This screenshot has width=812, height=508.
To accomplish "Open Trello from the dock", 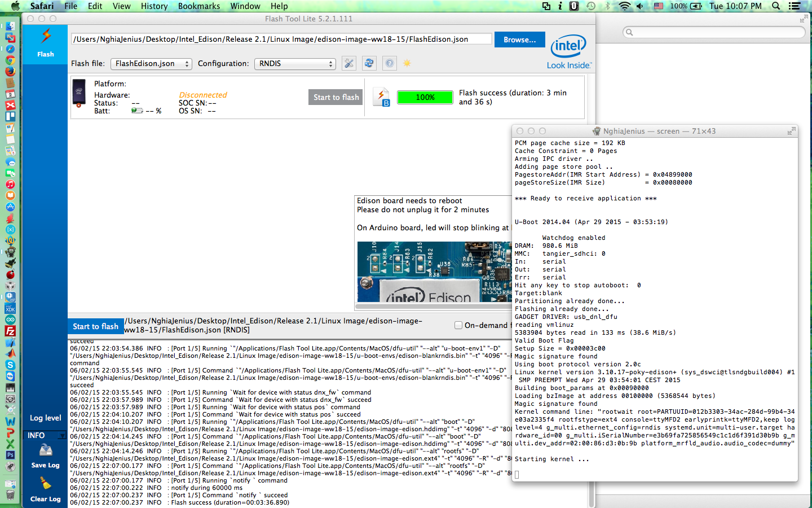I will [x=10, y=117].
